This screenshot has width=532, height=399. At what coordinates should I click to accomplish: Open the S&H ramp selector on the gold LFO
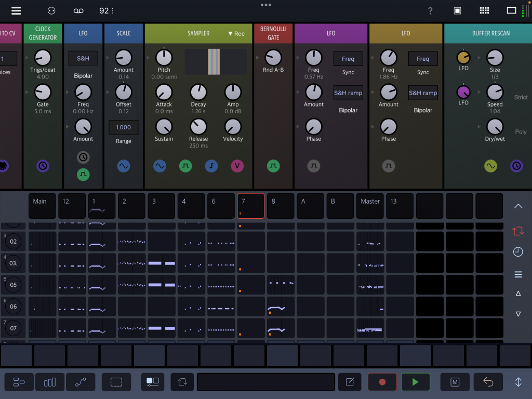click(x=423, y=92)
